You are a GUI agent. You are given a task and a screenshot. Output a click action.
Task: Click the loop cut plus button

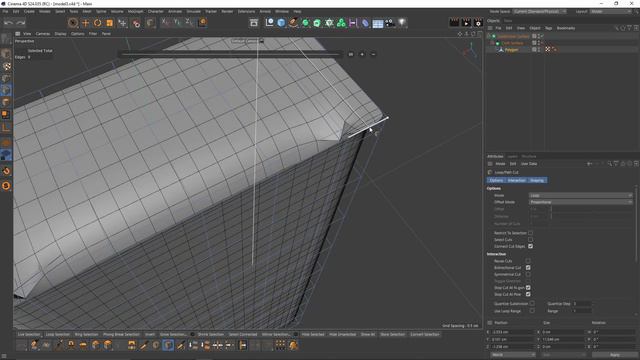(x=362, y=54)
